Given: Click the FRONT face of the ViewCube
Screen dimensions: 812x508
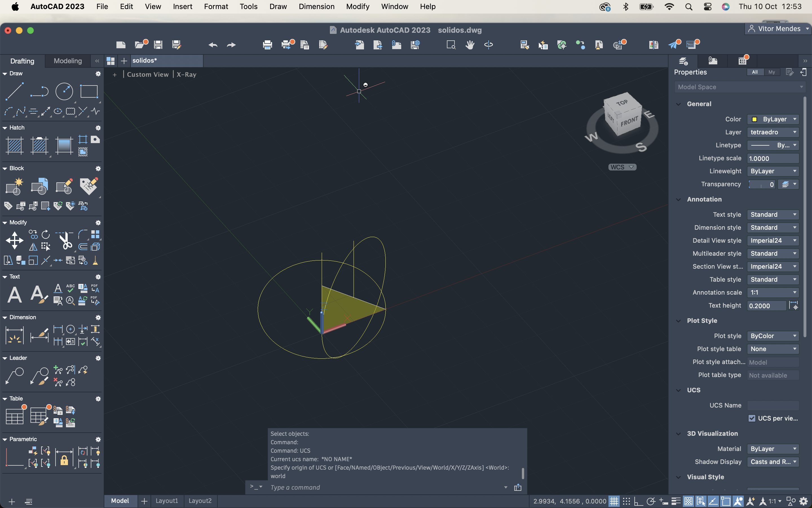Looking at the screenshot, I should (629, 121).
